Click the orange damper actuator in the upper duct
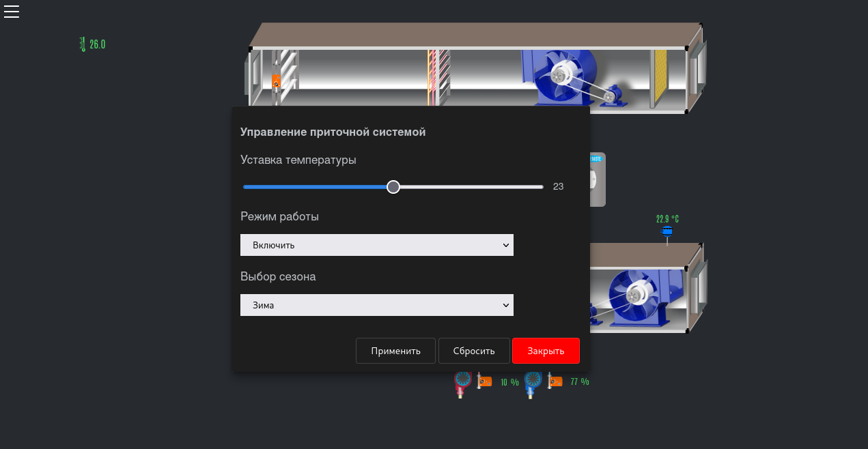 tap(276, 81)
